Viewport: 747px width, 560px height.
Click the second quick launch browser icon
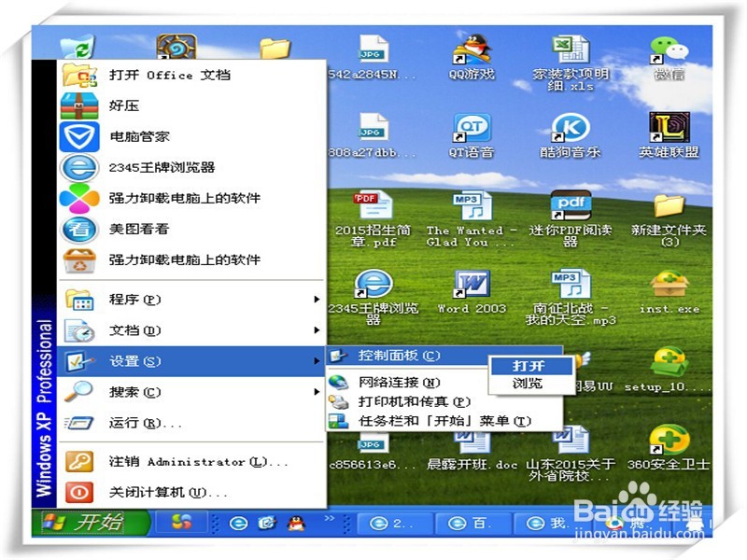coord(267,524)
